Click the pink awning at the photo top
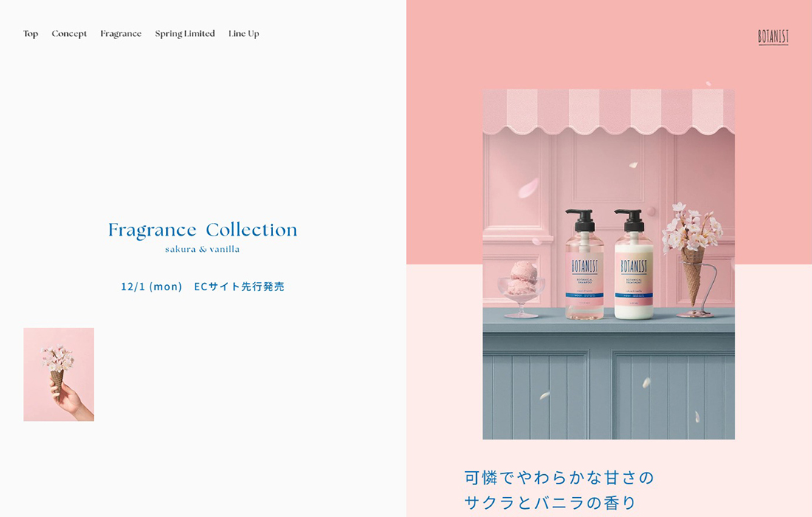This screenshot has height=517, width=812. click(x=608, y=111)
